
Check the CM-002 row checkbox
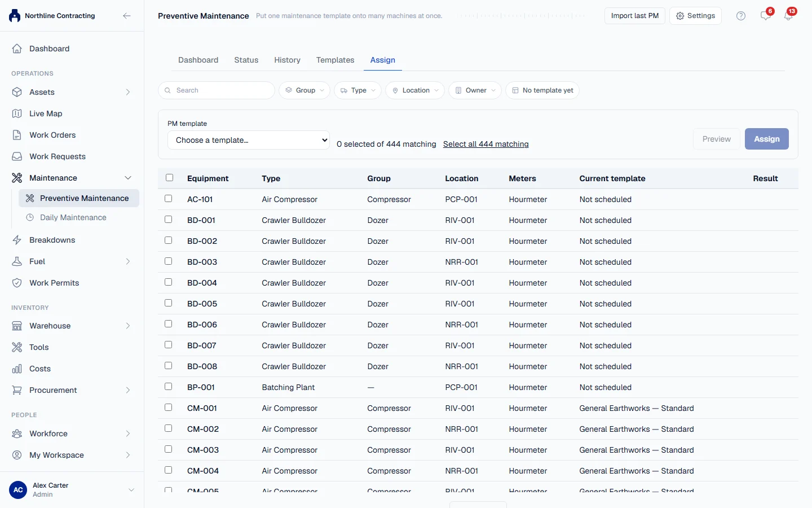pyautogui.click(x=168, y=428)
